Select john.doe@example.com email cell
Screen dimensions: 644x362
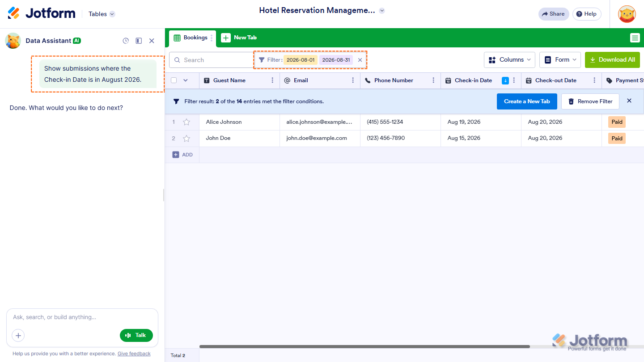tap(320, 139)
